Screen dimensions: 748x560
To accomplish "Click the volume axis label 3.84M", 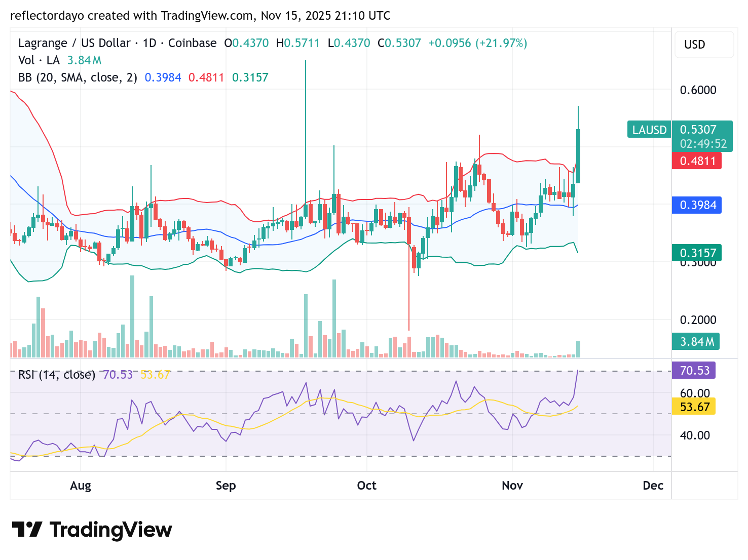I will [x=696, y=342].
